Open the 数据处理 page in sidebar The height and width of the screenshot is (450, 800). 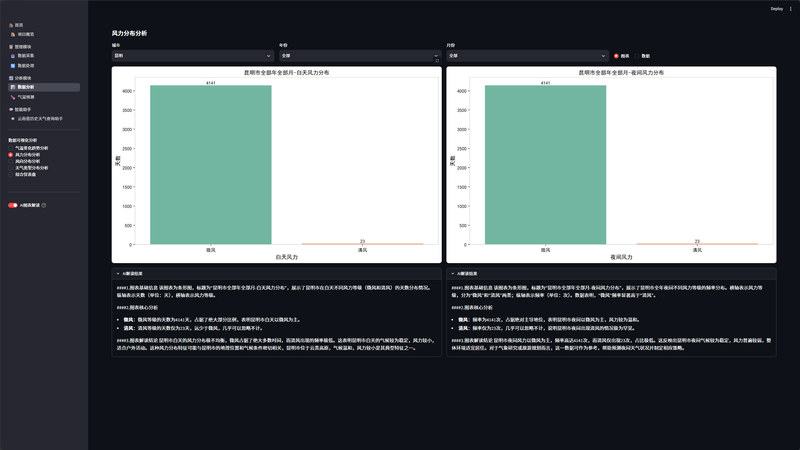coord(26,66)
